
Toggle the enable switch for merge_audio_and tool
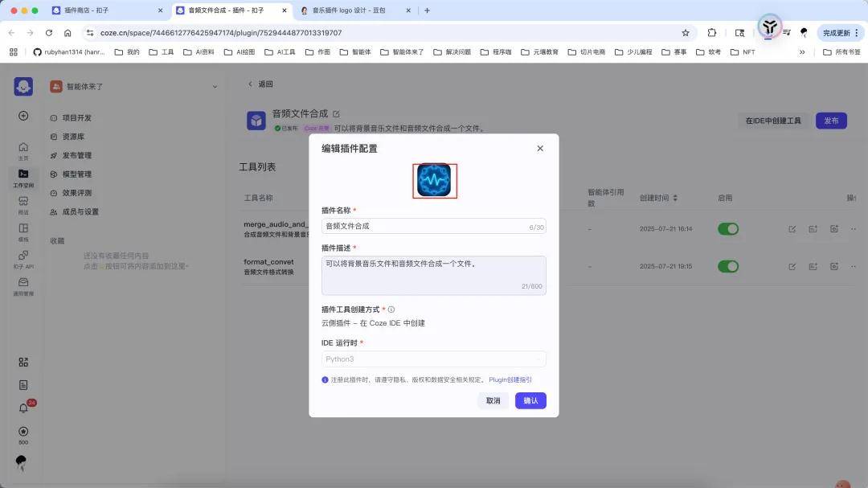tap(727, 229)
